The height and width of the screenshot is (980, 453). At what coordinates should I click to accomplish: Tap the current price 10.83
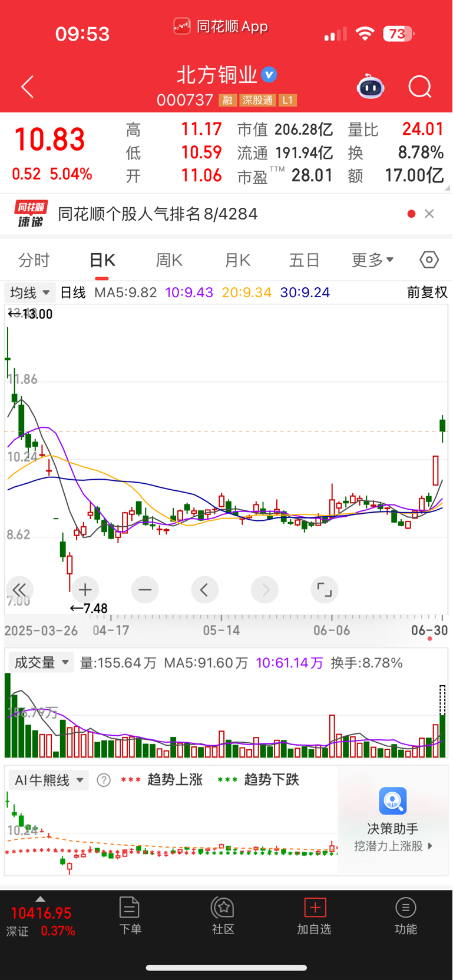point(49,140)
